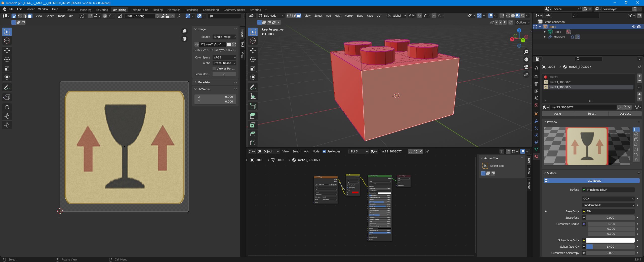
Task: Open the Edit Mode dropdown in 3D viewport
Action: (272, 16)
